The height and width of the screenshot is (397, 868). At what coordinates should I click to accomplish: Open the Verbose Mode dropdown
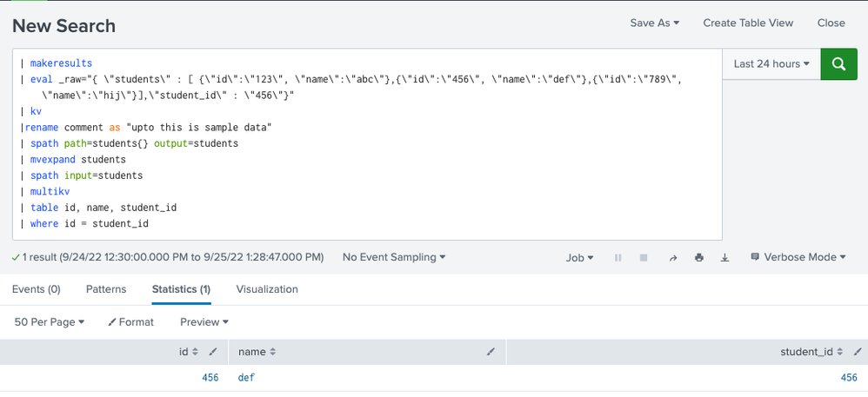pos(798,258)
